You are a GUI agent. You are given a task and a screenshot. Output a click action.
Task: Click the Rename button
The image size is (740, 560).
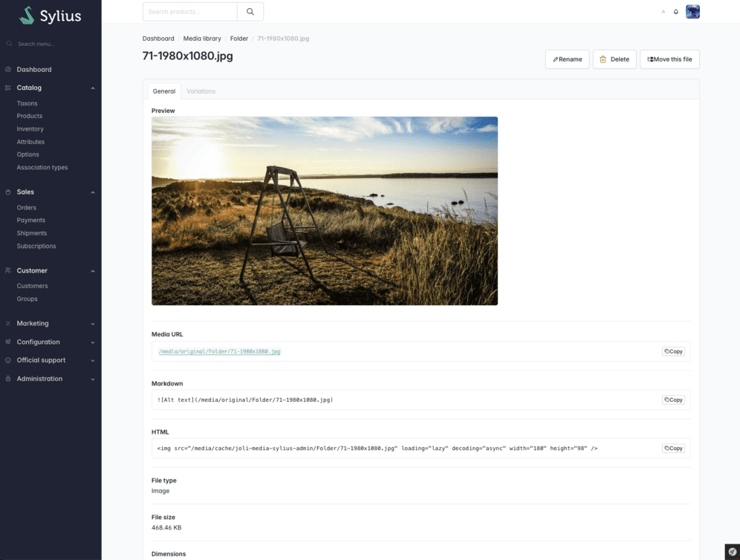click(568, 59)
